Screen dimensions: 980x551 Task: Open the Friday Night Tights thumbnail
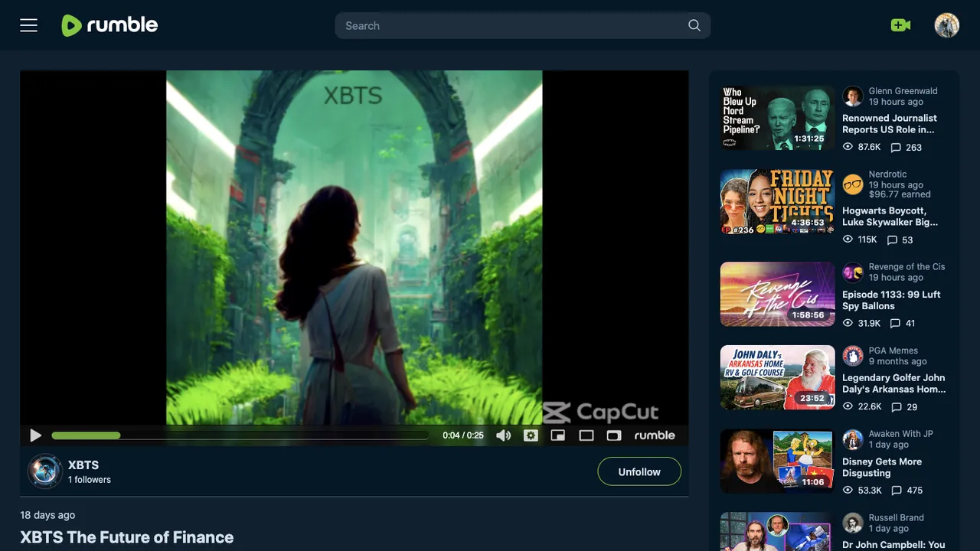(777, 202)
